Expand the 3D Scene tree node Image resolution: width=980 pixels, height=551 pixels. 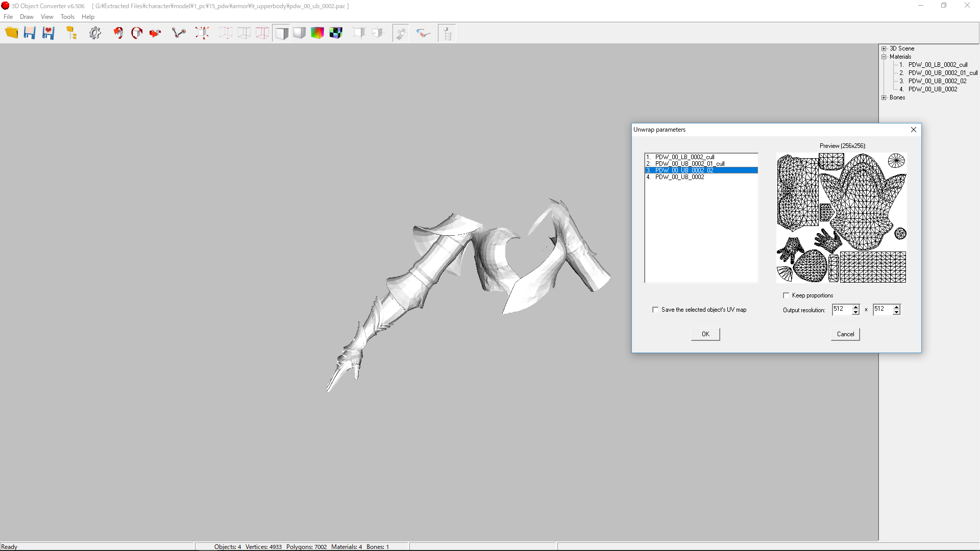(x=884, y=48)
